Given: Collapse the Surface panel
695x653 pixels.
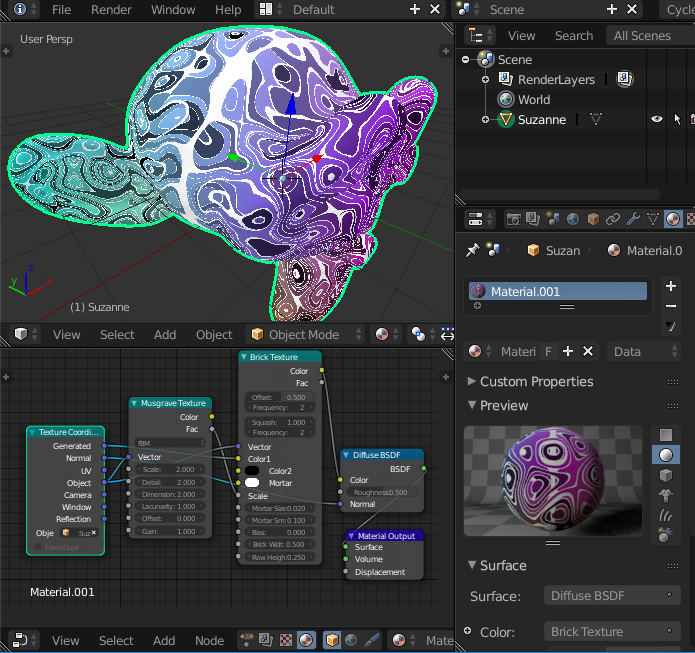Looking at the screenshot, I should pos(472,565).
